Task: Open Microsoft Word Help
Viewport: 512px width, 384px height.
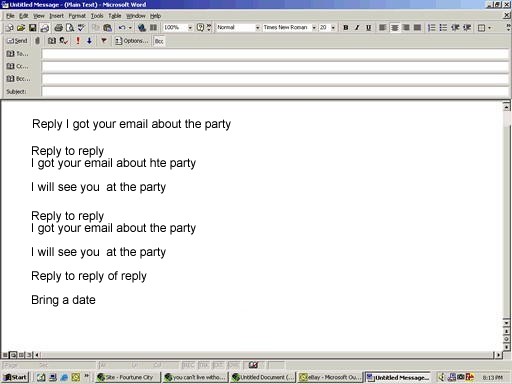Action: (200, 28)
